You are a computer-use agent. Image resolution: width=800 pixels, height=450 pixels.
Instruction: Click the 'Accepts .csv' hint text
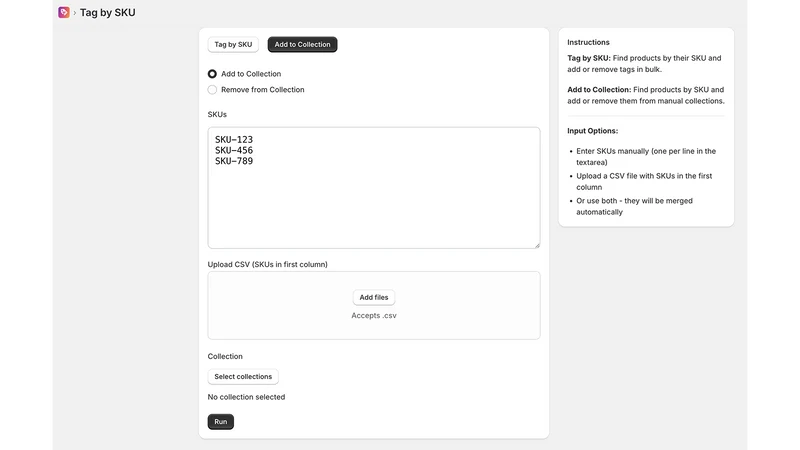[x=374, y=316]
